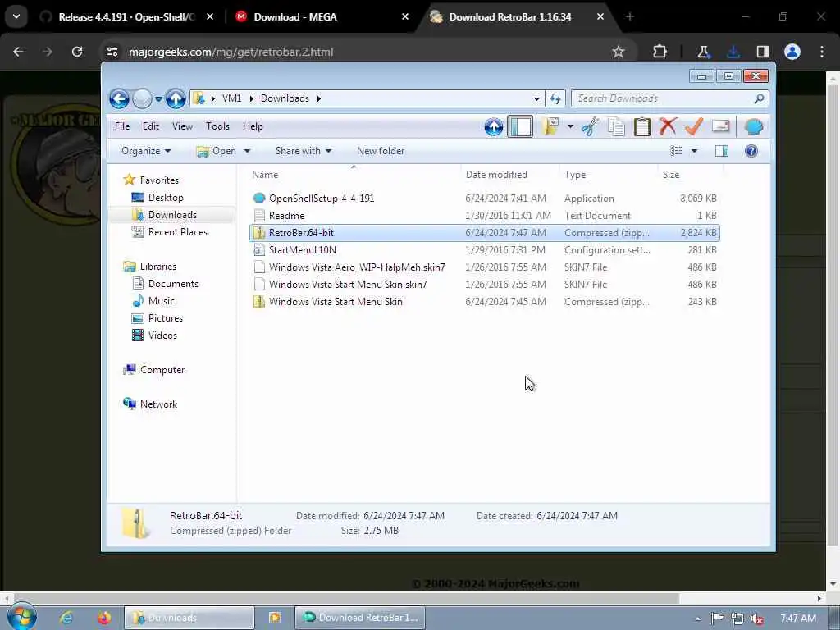Select the Documents library
The image size is (840, 630).
click(173, 284)
